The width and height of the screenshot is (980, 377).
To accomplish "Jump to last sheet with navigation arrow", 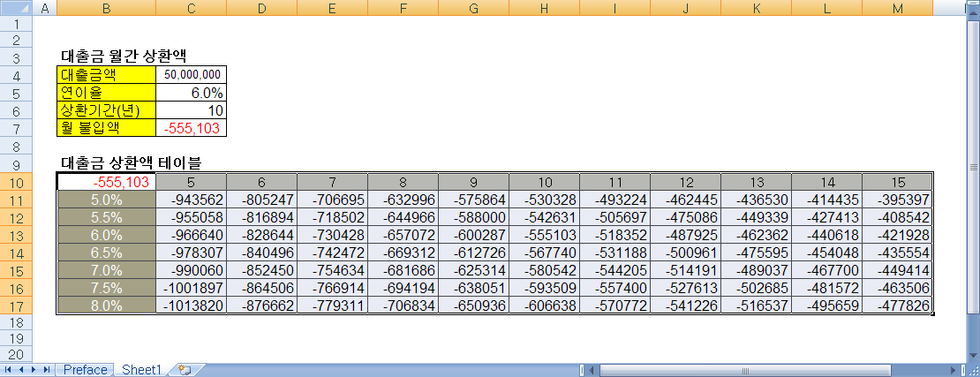I will 47,370.
